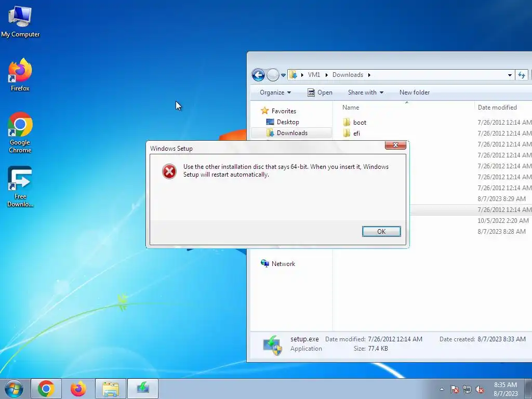
Task: Select the Firefox desktop shortcut
Action: (x=20, y=75)
